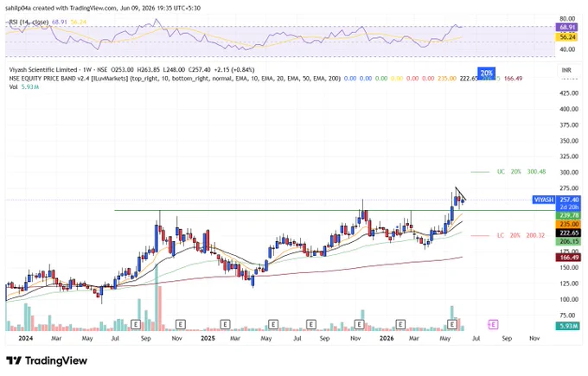The width and height of the screenshot is (588, 376).
Task: Select the orange 235.00 price axis label
Action: [569, 224]
